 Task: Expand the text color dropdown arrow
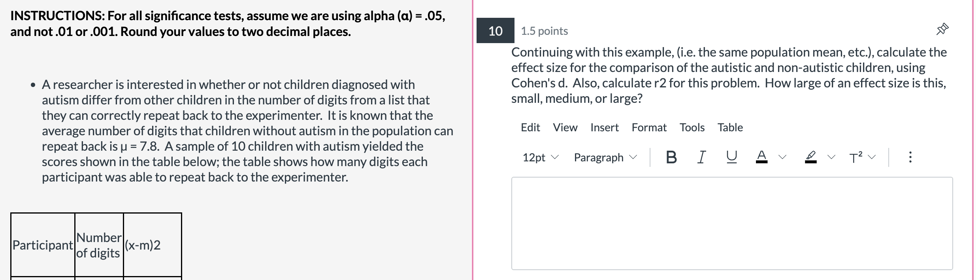coord(782,157)
